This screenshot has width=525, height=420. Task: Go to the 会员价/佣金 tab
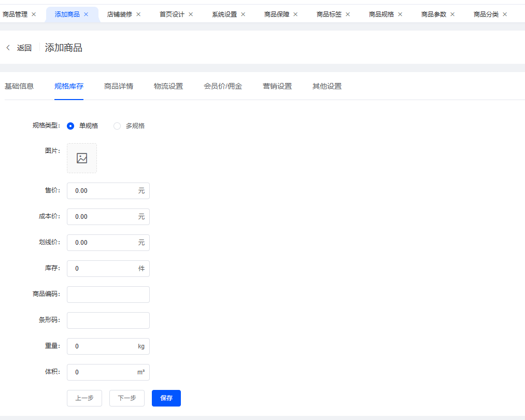tap(223, 86)
